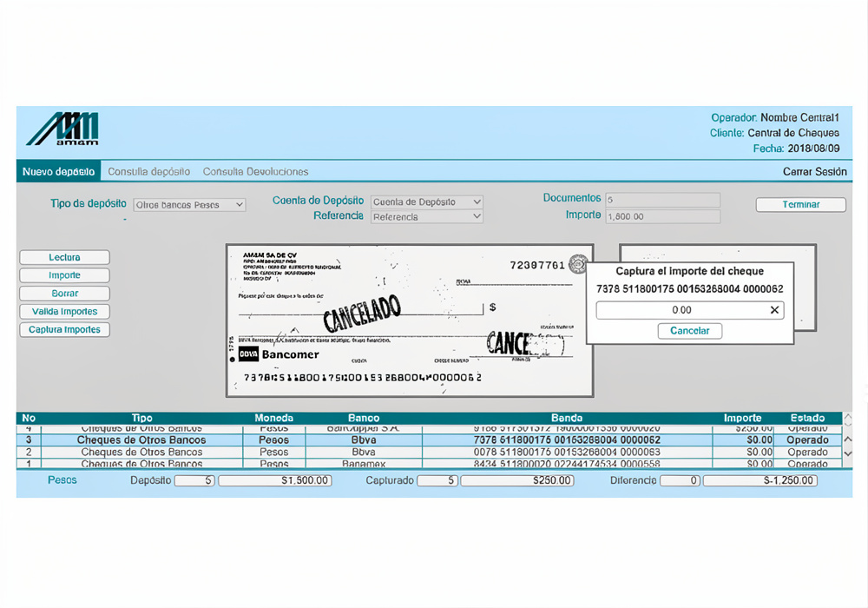Click the Bbva bank cell in row 2
Image resolution: width=868 pixels, height=608 pixels.
tap(364, 453)
